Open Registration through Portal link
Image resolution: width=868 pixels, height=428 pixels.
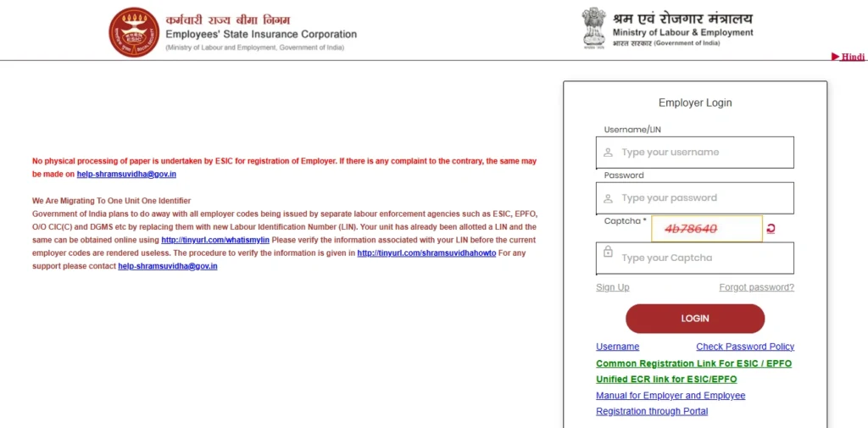pyautogui.click(x=652, y=411)
